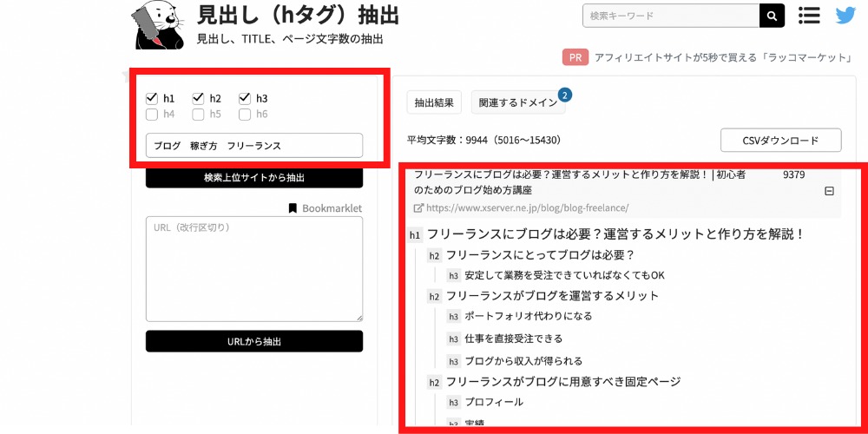Open the list menu icon

(809, 16)
